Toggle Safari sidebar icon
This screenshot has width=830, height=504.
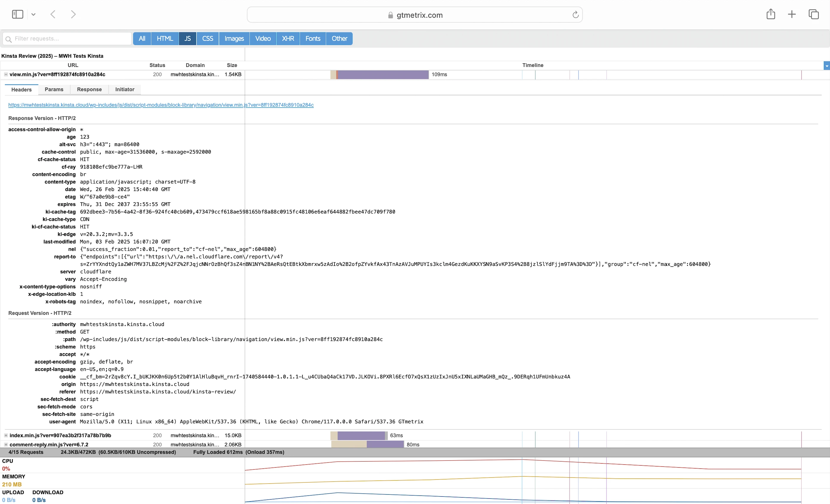17,14
